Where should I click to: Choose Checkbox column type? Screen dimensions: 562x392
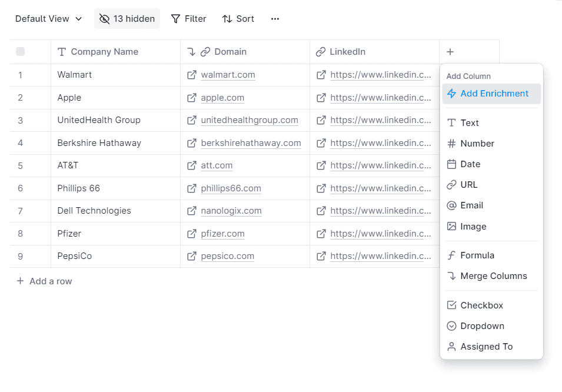coord(481,305)
